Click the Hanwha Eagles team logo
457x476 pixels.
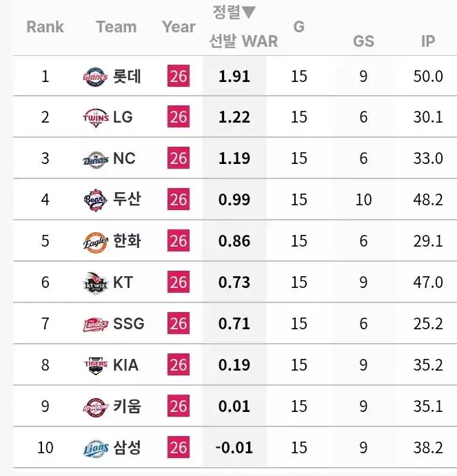tap(95, 241)
